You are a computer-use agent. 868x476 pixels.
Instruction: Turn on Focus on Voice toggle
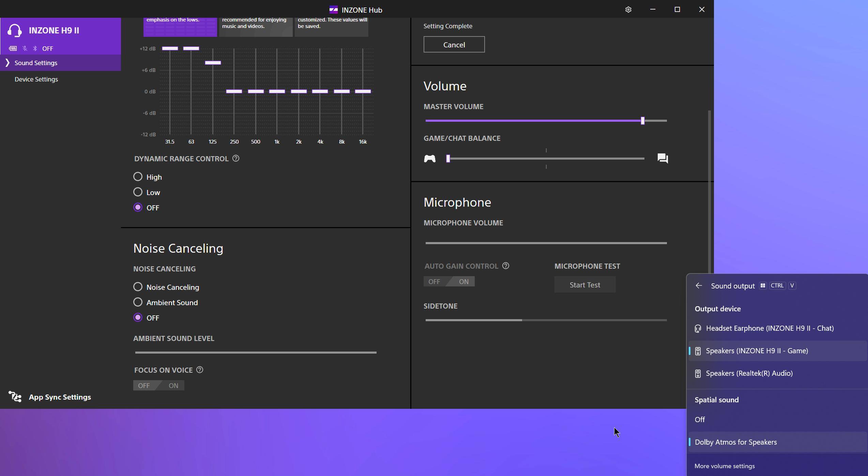pyautogui.click(x=173, y=386)
